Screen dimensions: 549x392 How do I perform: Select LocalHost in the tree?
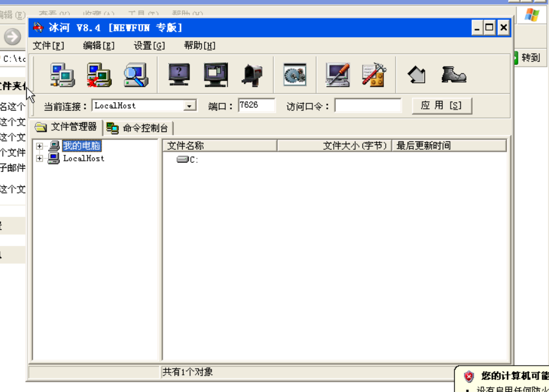coord(83,158)
